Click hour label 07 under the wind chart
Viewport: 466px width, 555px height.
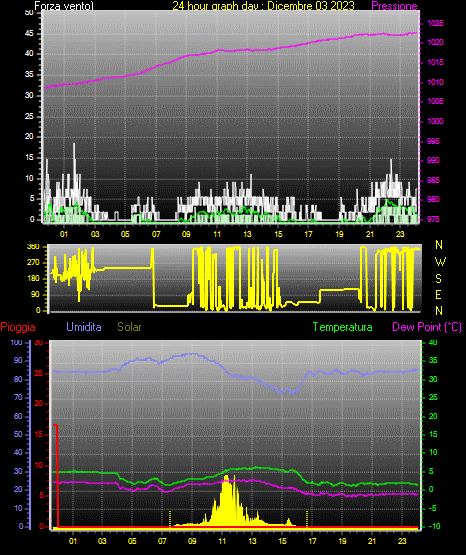156,234
